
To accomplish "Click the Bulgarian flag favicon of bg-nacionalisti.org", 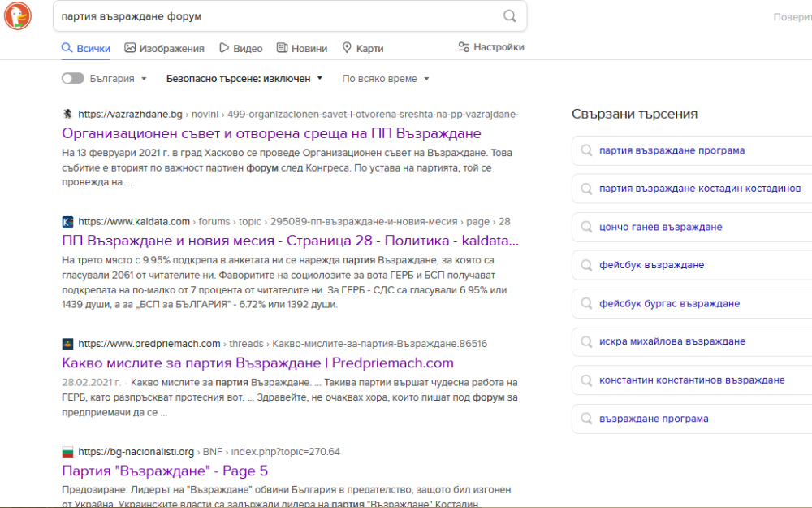I will click(x=67, y=452).
